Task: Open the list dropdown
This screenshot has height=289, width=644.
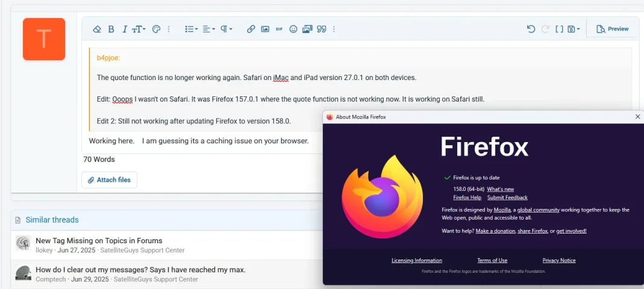Action: 191,29
